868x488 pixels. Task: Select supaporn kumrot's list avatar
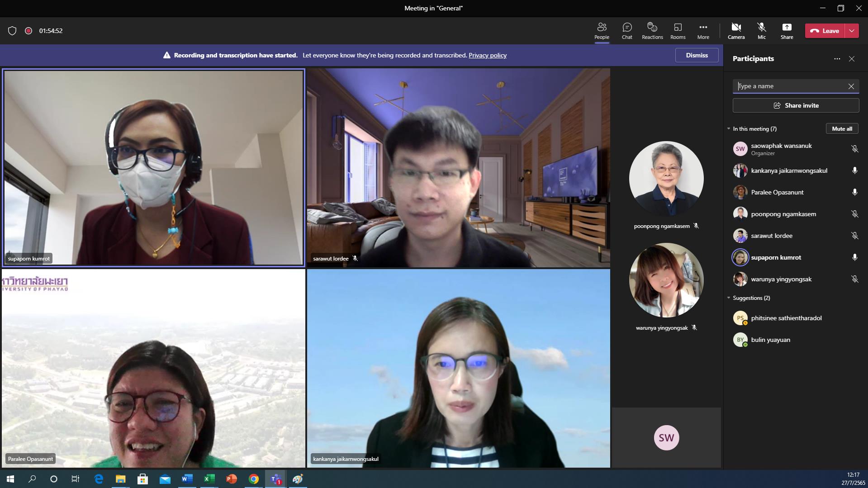pyautogui.click(x=740, y=257)
